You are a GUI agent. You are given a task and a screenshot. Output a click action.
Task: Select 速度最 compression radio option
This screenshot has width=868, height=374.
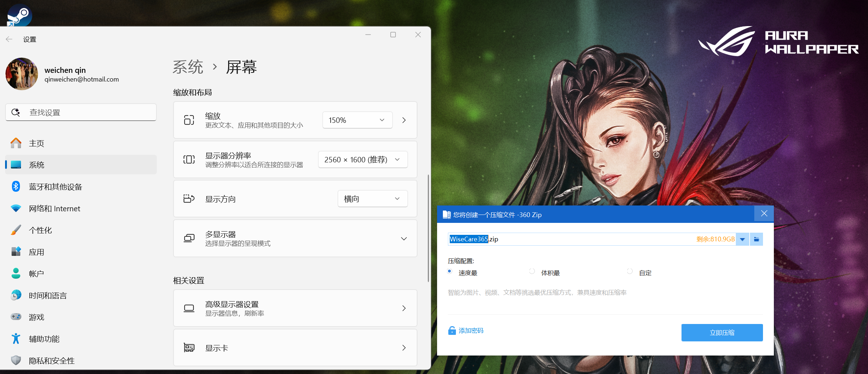point(450,271)
